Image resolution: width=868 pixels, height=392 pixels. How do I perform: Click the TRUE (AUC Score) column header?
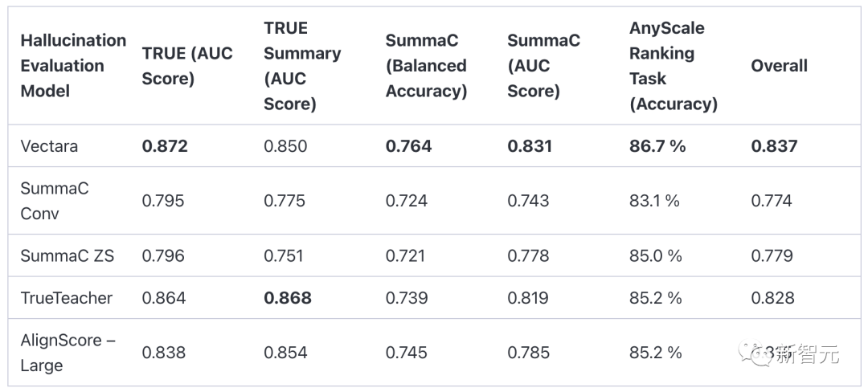[187, 66]
